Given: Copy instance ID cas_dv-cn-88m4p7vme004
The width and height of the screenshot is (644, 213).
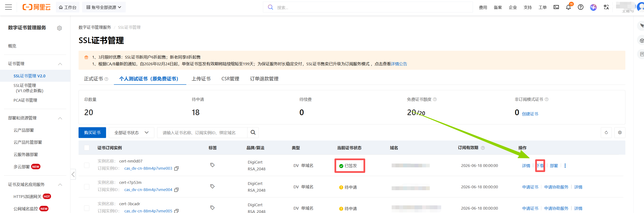Looking at the screenshot, I should click(176, 190).
